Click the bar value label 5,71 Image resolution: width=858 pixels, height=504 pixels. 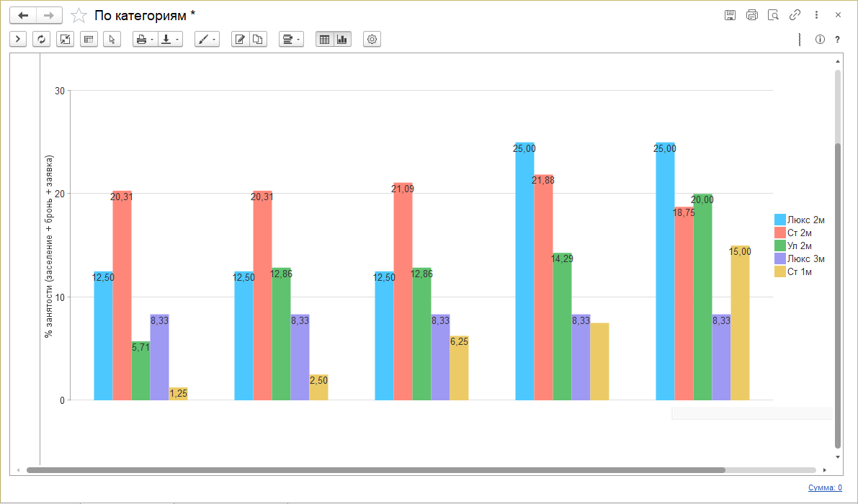(x=140, y=347)
